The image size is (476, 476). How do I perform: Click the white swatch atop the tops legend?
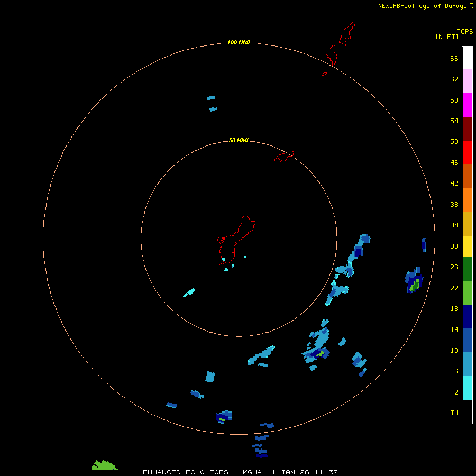[x=467, y=58]
